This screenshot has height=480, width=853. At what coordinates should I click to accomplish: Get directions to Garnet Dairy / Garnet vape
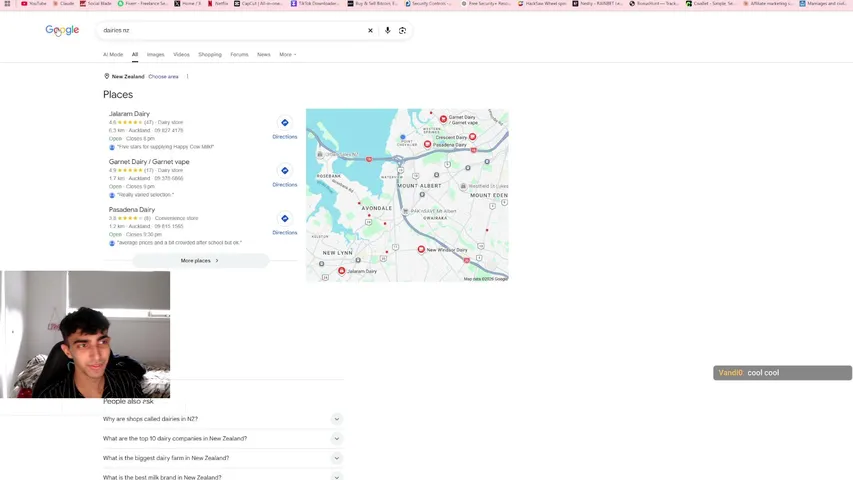(285, 176)
